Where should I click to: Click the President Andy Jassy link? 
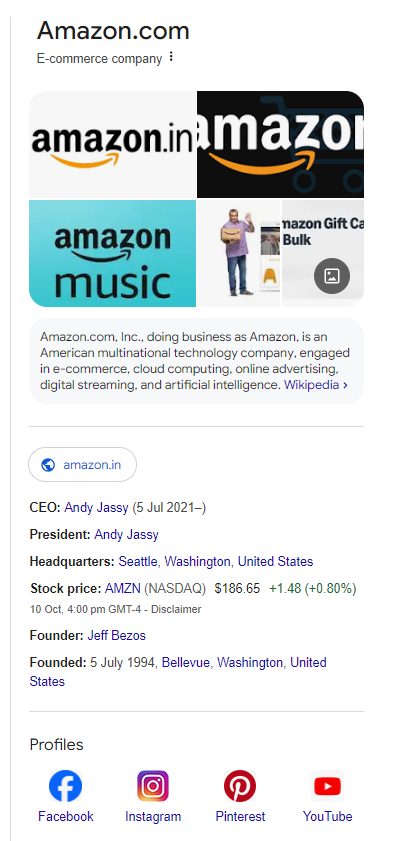(x=127, y=535)
